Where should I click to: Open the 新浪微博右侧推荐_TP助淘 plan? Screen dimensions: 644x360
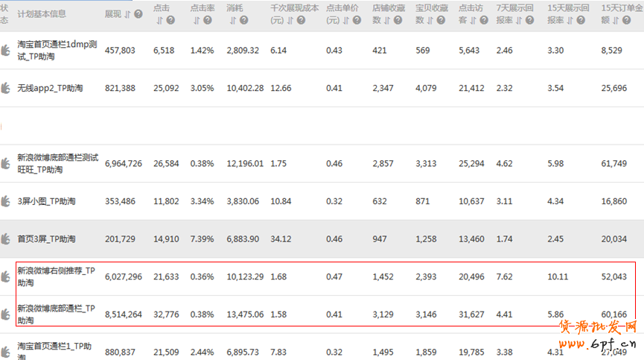(57, 276)
